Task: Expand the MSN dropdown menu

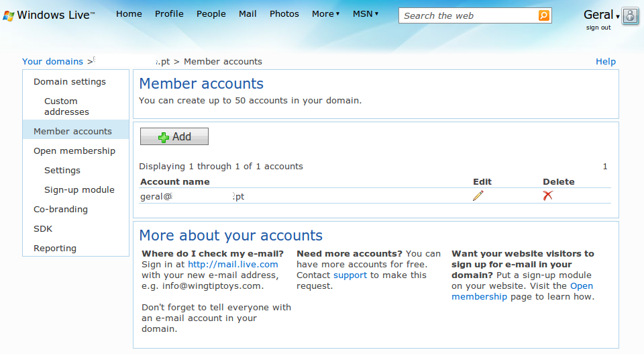Action: coord(366,14)
